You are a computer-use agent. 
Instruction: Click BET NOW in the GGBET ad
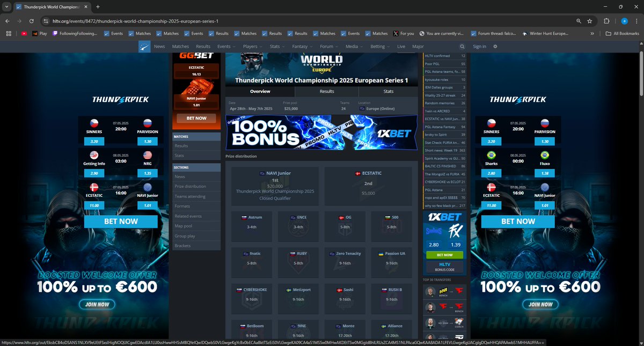[196, 118]
